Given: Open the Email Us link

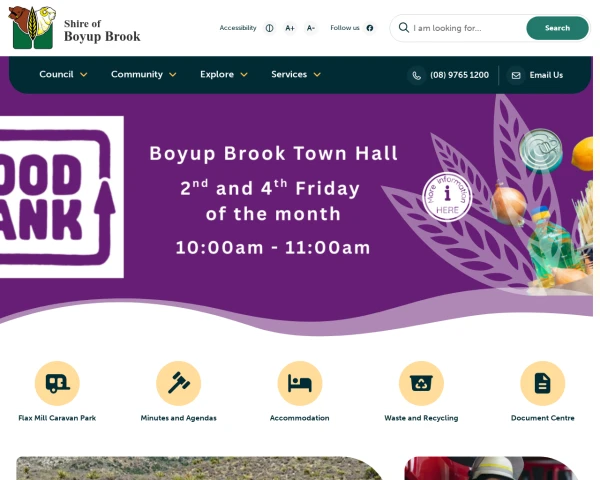Looking at the screenshot, I should click(546, 75).
